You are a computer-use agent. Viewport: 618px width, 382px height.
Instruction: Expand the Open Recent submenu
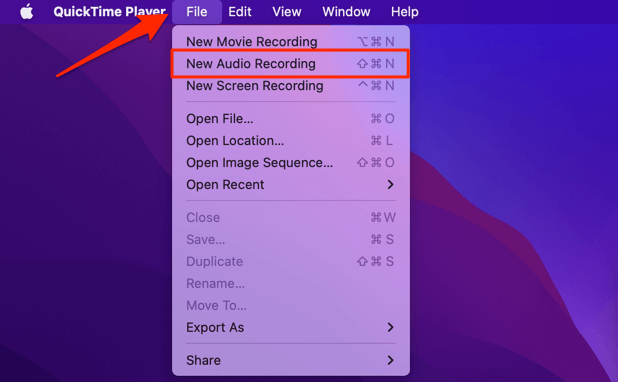[x=291, y=184]
